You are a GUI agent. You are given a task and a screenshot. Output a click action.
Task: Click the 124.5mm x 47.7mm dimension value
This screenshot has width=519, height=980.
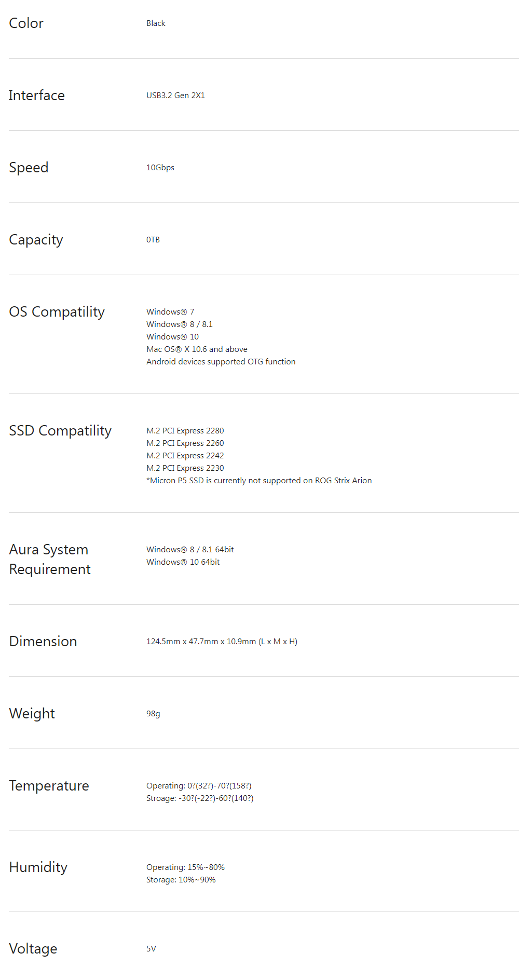click(x=222, y=642)
